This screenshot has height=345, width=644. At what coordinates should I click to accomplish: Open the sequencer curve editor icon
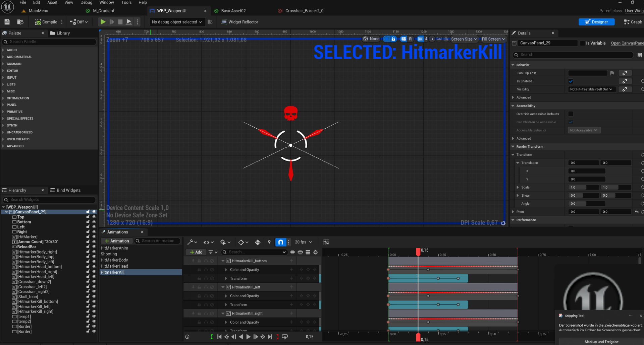(326, 242)
